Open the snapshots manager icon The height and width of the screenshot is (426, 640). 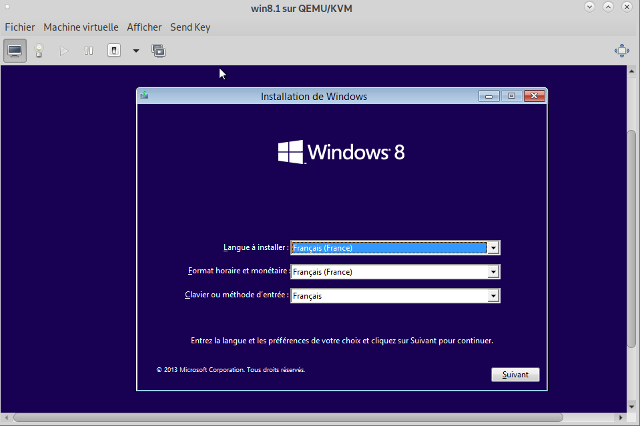point(158,51)
